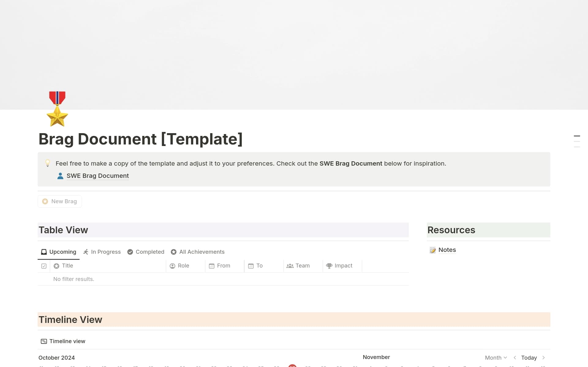
Task: Select the Title star property checkbox row
Action: [56, 266]
